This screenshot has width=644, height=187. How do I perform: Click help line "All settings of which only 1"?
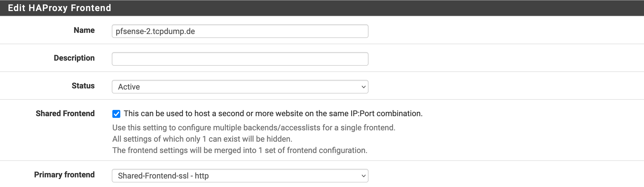point(202,139)
